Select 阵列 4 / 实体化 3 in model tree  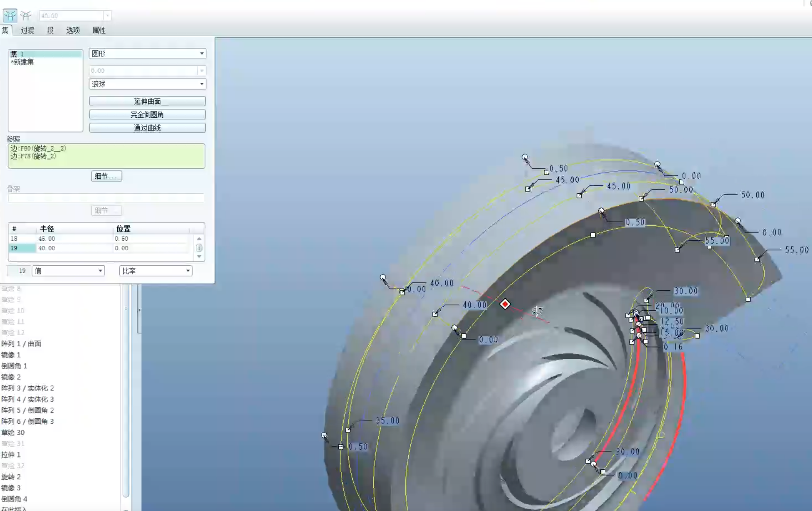point(27,400)
